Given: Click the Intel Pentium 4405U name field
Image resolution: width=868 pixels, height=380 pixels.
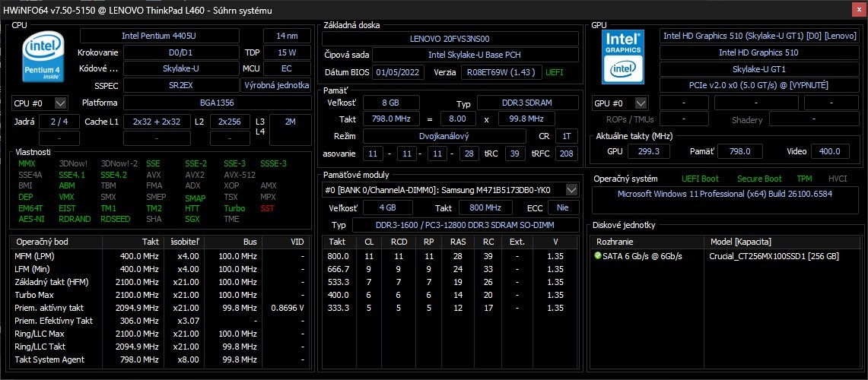Looking at the screenshot, I should 167,36.
